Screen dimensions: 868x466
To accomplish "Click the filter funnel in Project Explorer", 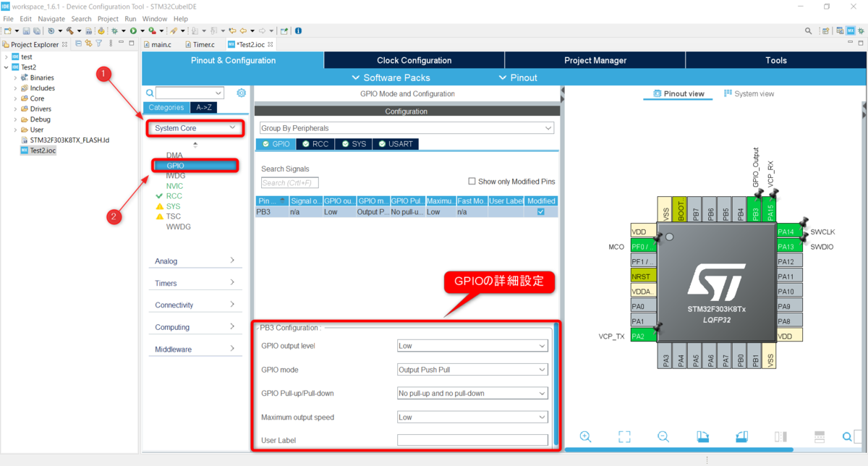I will point(98,44).
